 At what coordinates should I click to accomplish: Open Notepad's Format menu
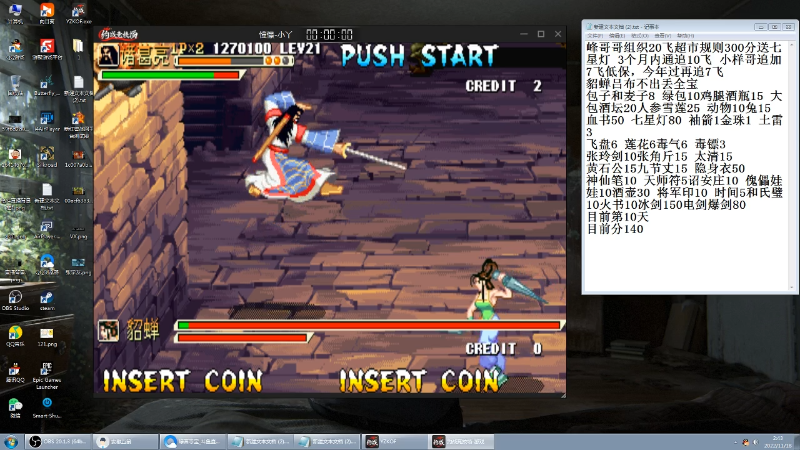pyautogui.click(x=639, y=36)
